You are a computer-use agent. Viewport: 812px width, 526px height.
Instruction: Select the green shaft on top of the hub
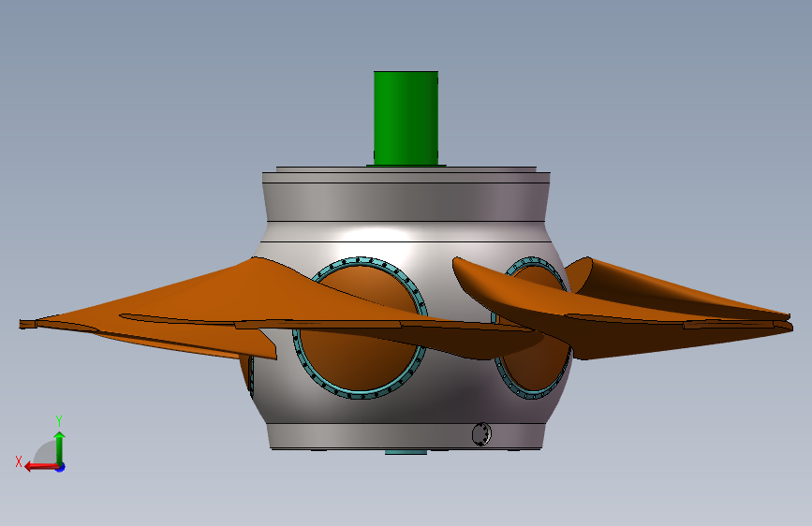[x=406, y=118]
